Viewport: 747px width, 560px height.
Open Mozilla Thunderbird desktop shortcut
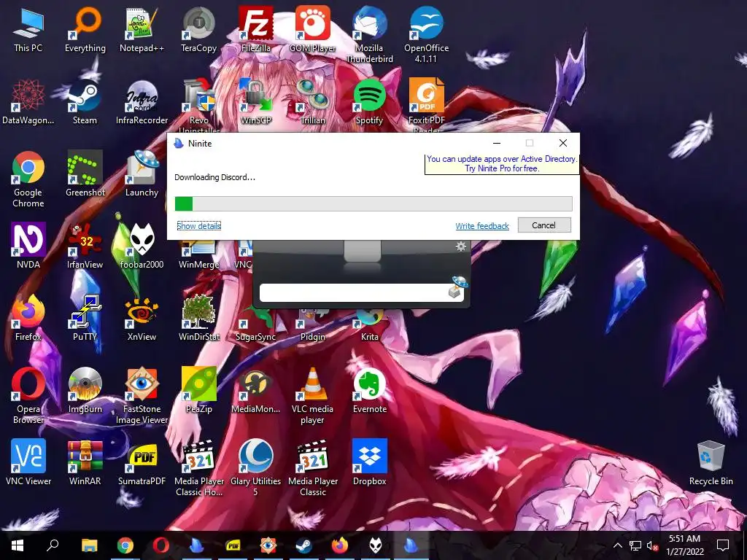(x=370, y=35)
